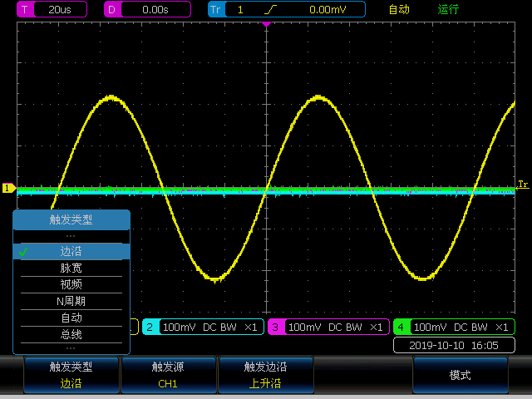Open the 触发源 CH1 source selector
This screenshot has width=532, height=399.
tap(168, 375)
